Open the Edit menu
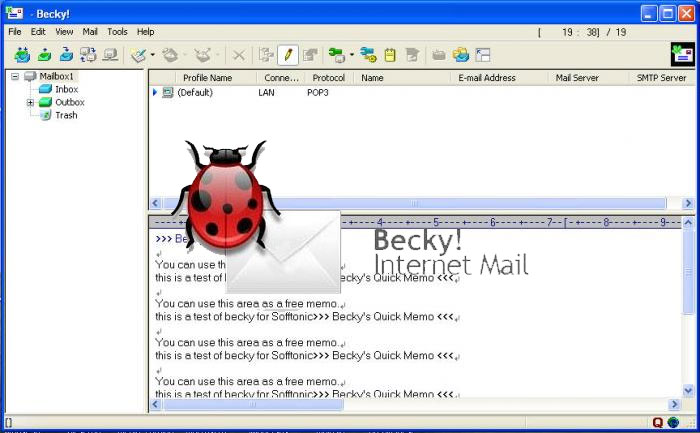This screenshot has width=700, height=433. pos(38,32)
